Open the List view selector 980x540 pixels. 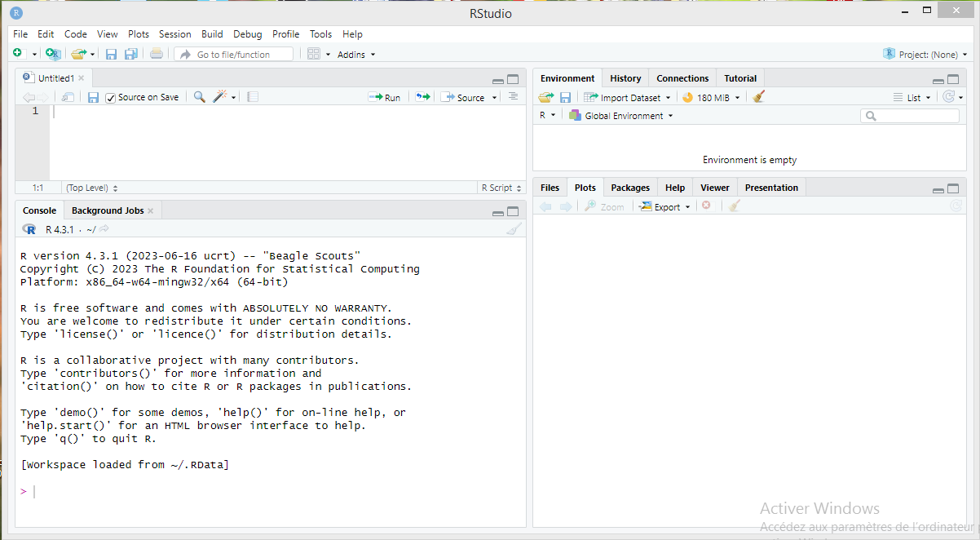pos(912,97)
